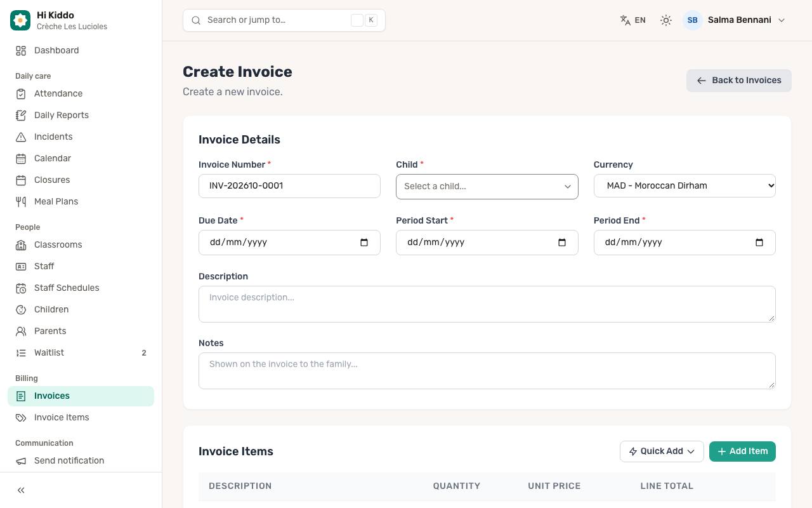Click the Waitlist list icon

click(x=21, y=353)
